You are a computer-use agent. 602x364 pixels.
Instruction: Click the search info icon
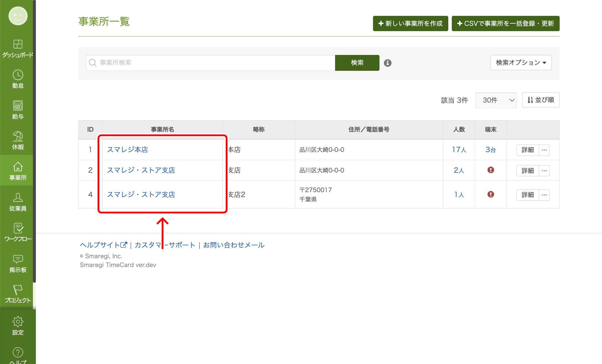pyautogui.click(x=388, y=63)
